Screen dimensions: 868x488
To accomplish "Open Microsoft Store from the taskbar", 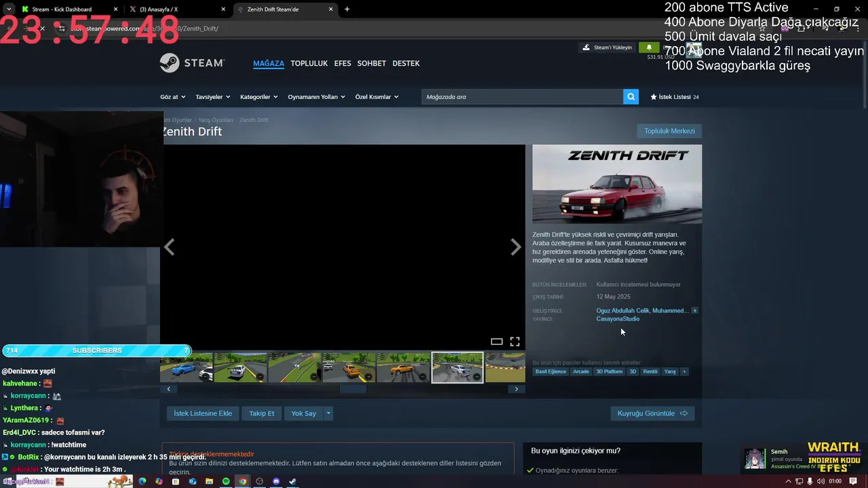I will [x=176, y=481].
